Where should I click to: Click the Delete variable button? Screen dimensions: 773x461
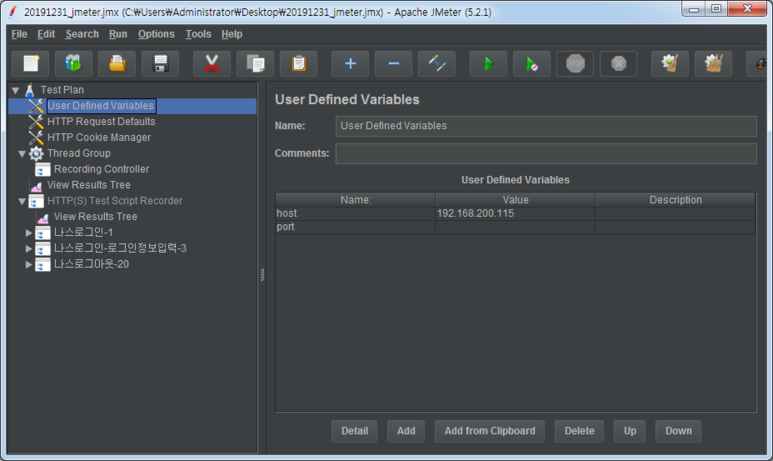pyautogui.click(x=579, y=431)
